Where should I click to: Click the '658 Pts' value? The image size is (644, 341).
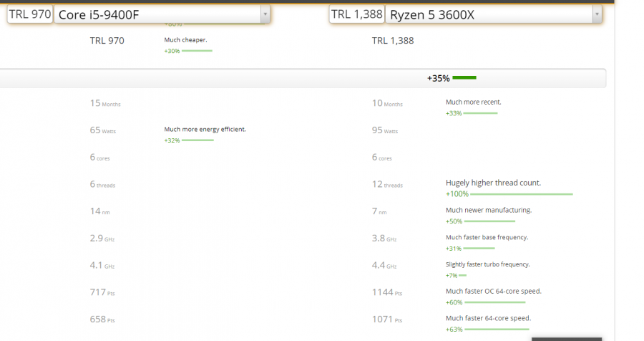[x=102, y=320]
